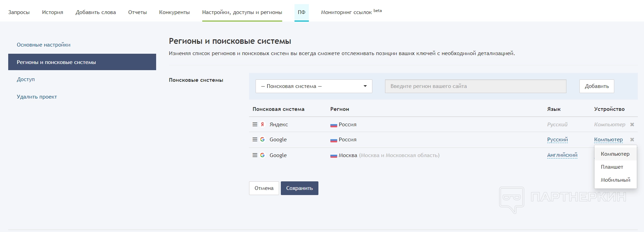Change the Английский language selector
This screenshot has width=644, height=232.
pos(562,155)
